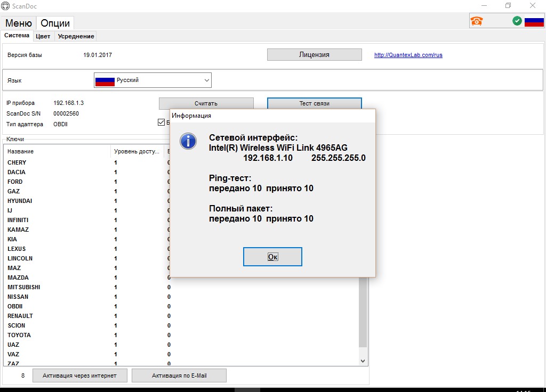Click the Название column header
The width and height of the screenshot is (546, 392).
pos(58,151)
